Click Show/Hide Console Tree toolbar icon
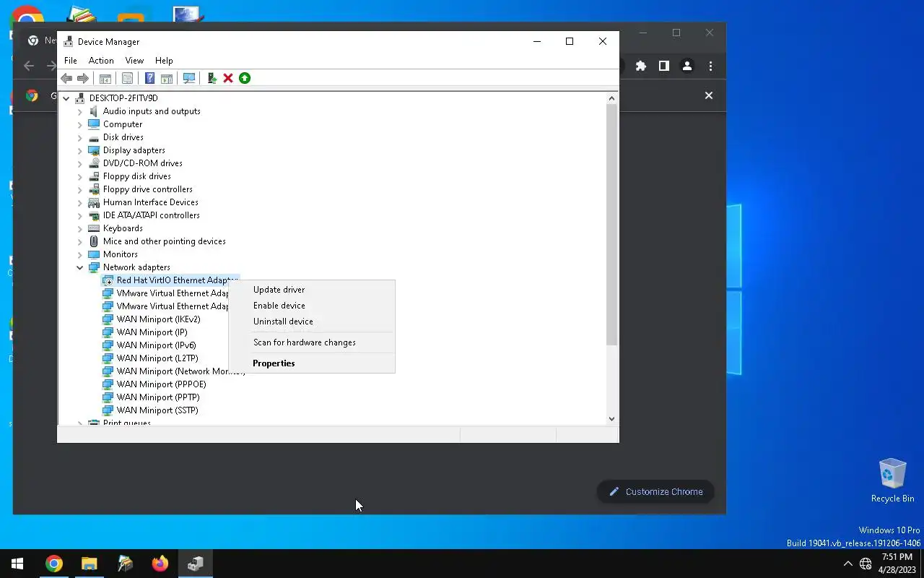The image size is (924, 578). pyautogui.click(x=105, y=78)
